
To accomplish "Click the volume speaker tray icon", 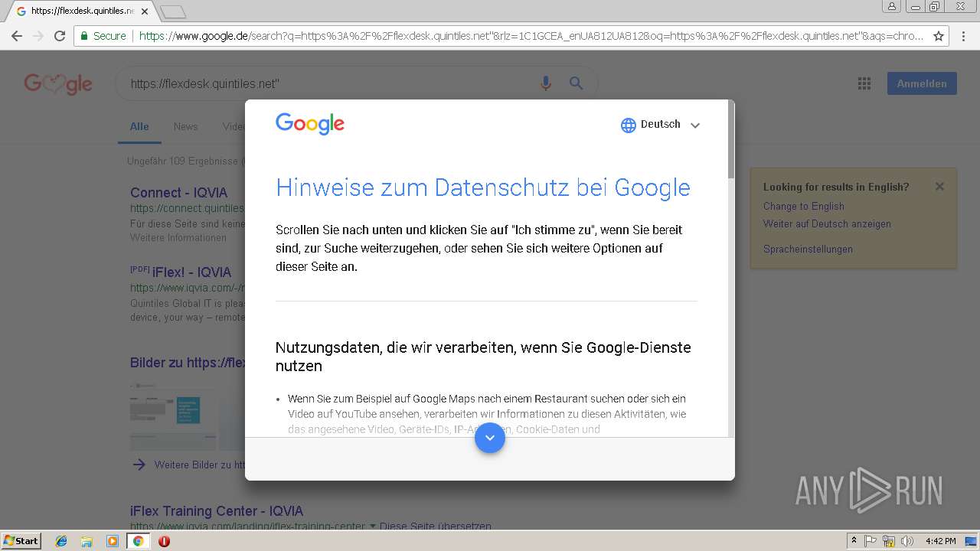I will click(x=907, y=541).
